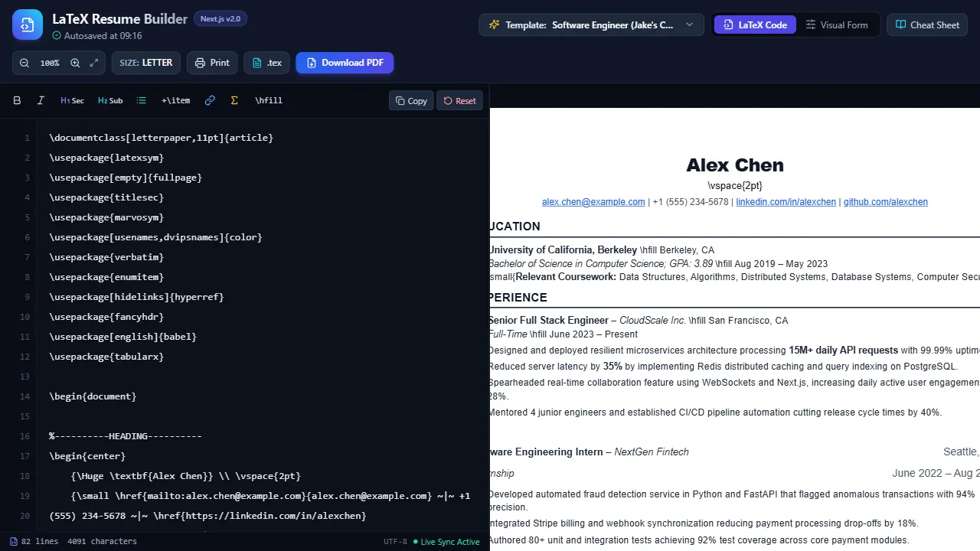Click the Senior Full Stack Engineer heading

pyautogui.click(x=548, y=321)
